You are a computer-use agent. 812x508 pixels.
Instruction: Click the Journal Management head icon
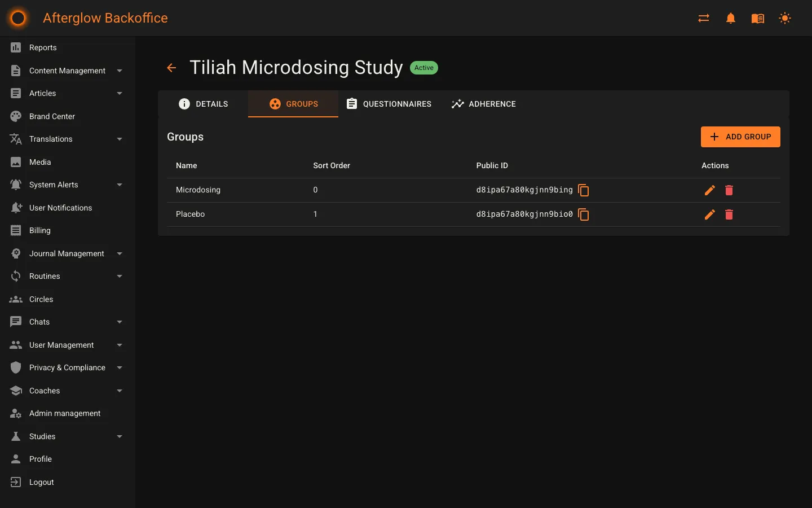pos(16,253)
